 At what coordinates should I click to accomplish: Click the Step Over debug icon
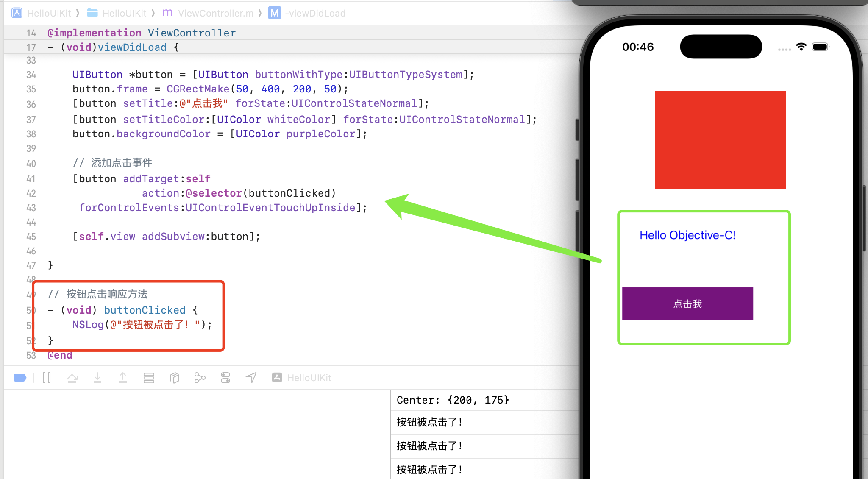pos(72,378)
